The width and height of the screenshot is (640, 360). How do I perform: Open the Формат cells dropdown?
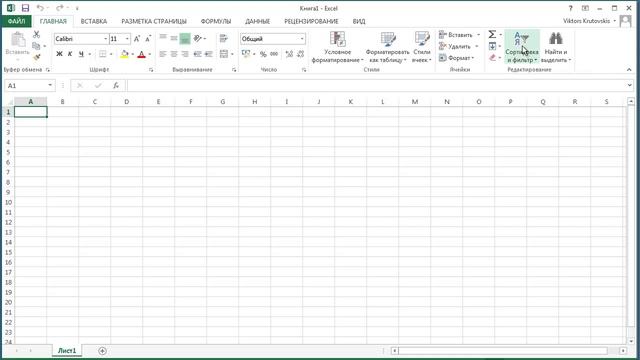coord(457,58)
